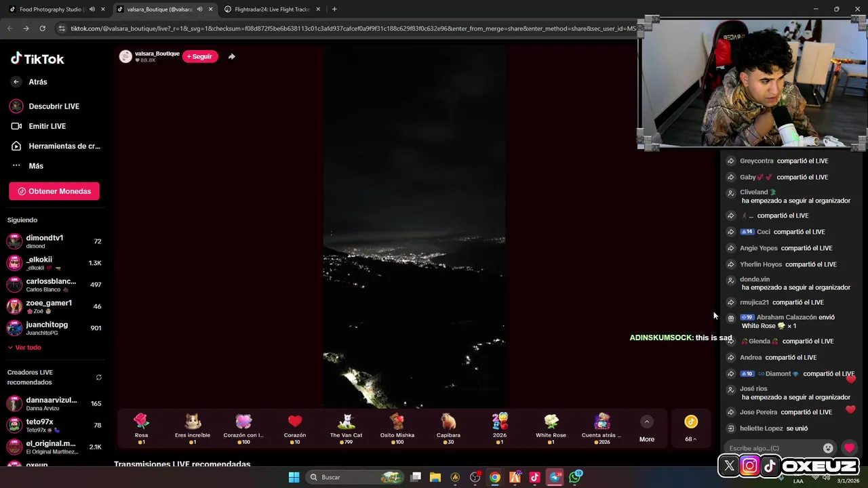Open teto97x recommended live
The image size is (868, 488).
[54, 425]
